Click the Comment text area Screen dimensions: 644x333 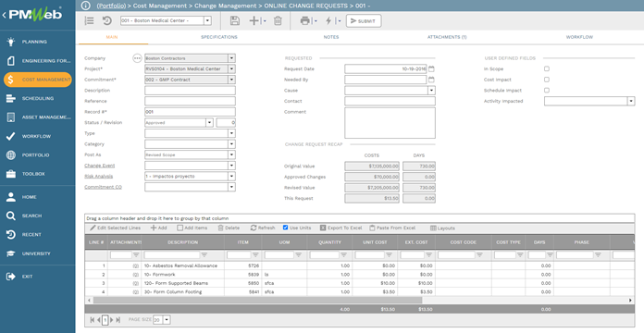coord(390,123)
